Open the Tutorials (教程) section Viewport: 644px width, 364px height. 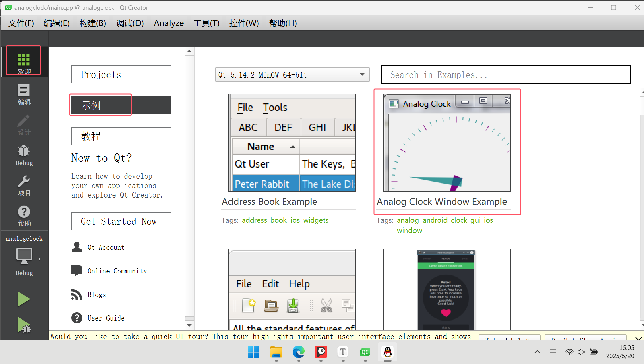click(x=121, y=136)
